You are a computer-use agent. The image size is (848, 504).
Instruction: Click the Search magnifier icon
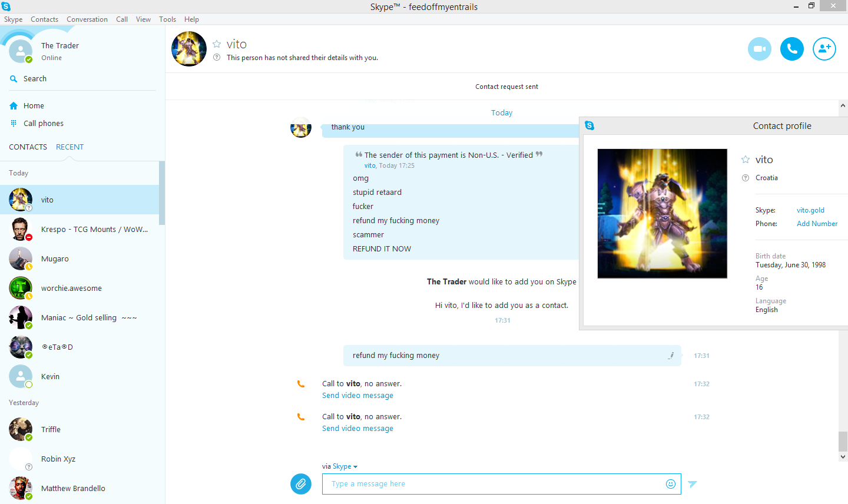click(14, 79)
